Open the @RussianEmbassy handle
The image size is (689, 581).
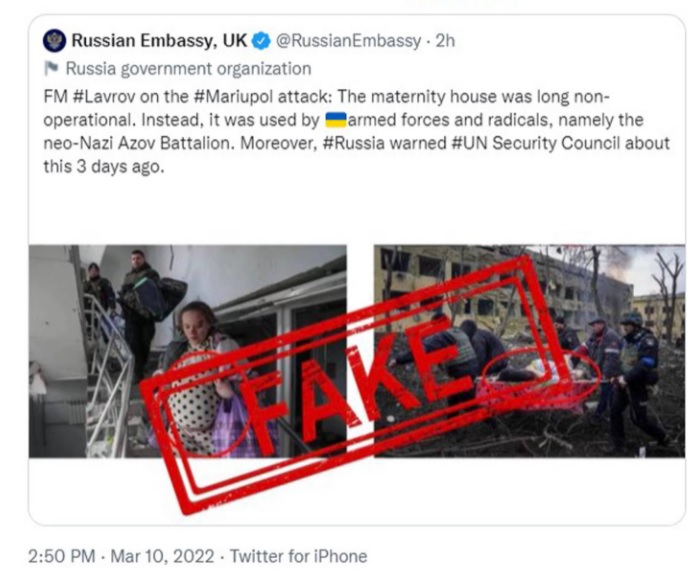pos(348,40)
